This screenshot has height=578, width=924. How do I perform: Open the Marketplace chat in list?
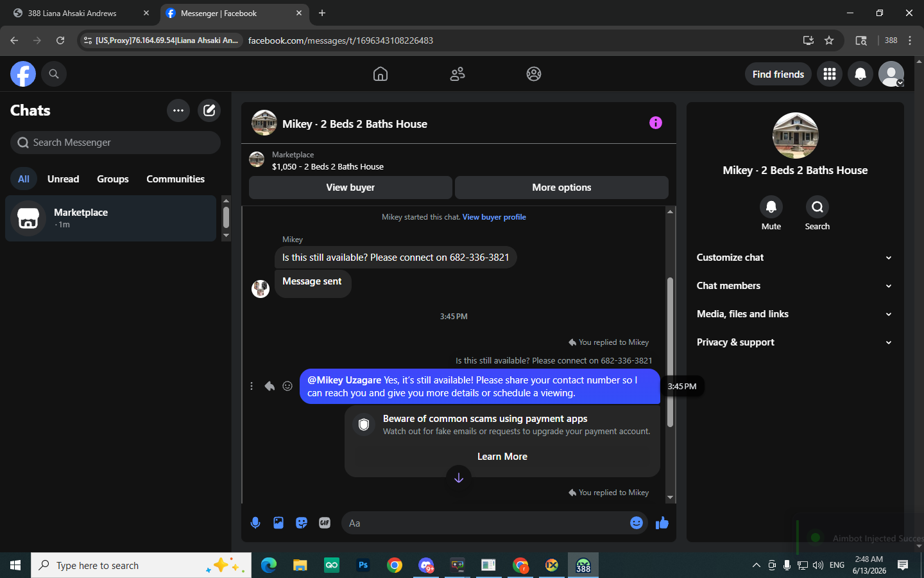111,218
